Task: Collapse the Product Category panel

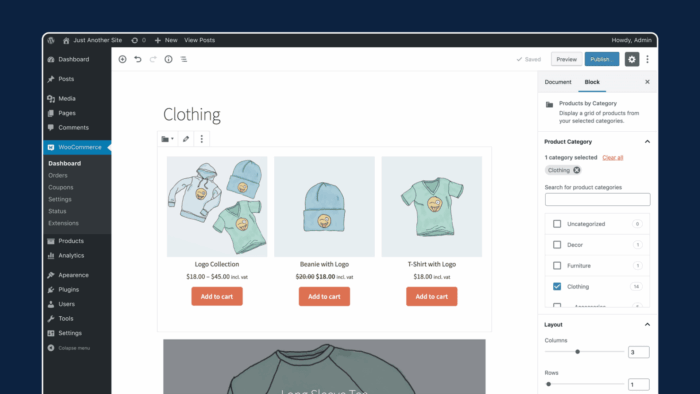Action: click(647, 142)
